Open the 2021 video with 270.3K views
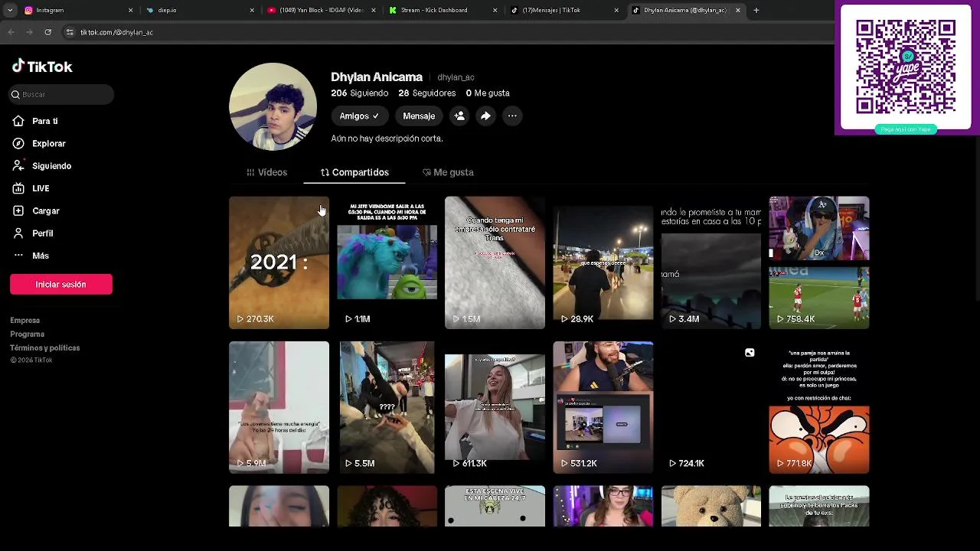The height and width of the screenshot is (551, 980). pyautogui.click(x=279, y=262)
